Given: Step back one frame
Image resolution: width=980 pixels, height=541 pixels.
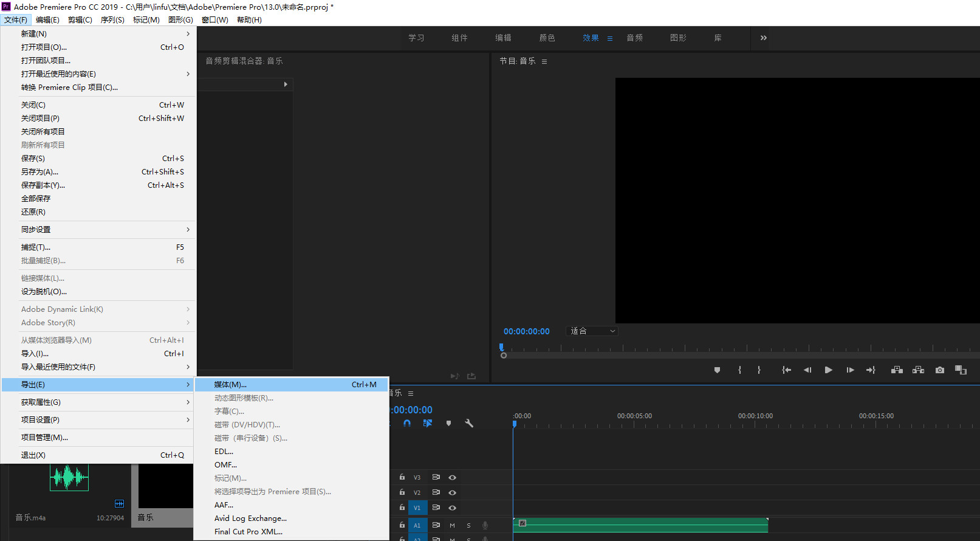Looking at the screenshot, I should point(807,370).
